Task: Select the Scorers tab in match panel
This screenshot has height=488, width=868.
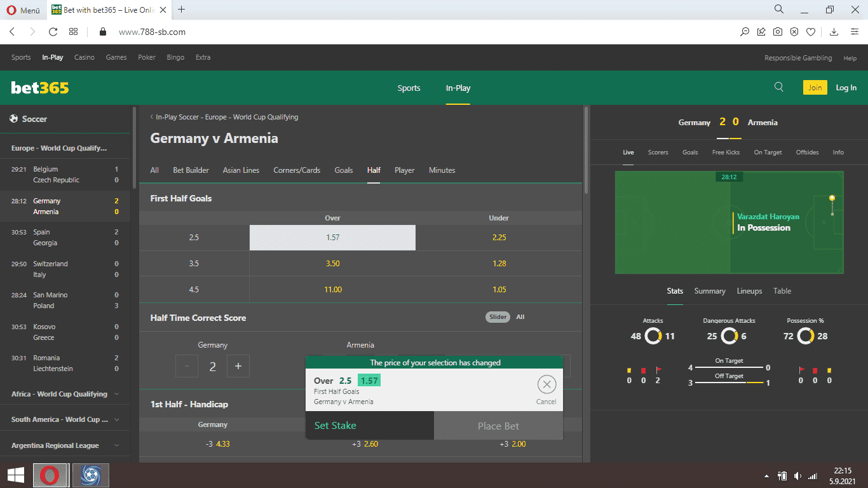Action: (x=658, y=152)
